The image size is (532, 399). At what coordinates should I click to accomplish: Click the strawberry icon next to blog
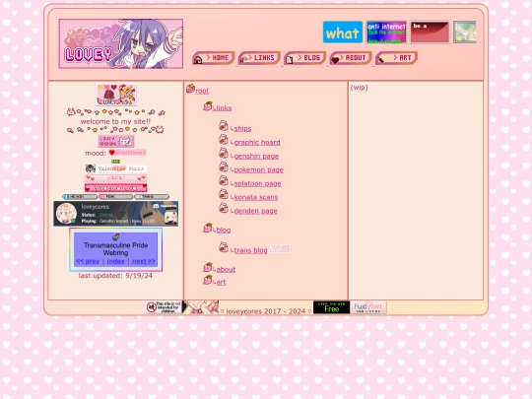(208, 228)
